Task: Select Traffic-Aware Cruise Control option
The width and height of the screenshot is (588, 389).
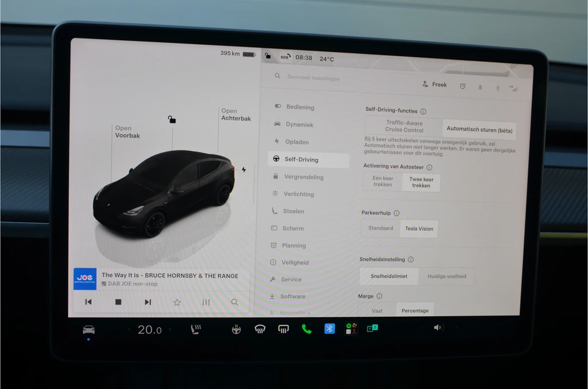Action: pyautogui.click(x=404, y=126)
